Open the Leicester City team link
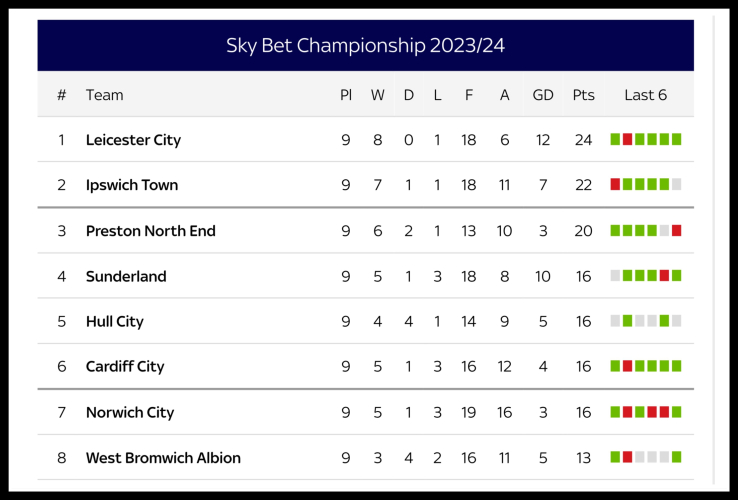This screenshot has height=500, width=738. (133, 140)
